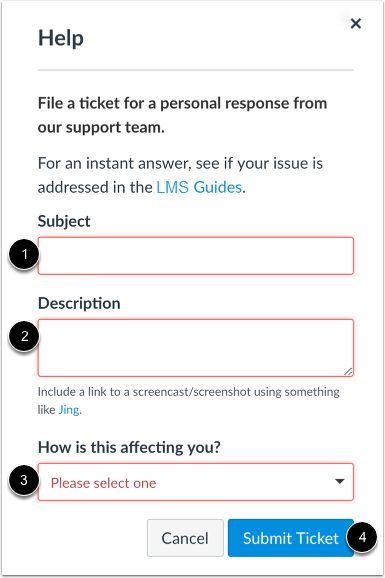
Task: Click the dropdown caret arrow icon
Action: [339, 481]
